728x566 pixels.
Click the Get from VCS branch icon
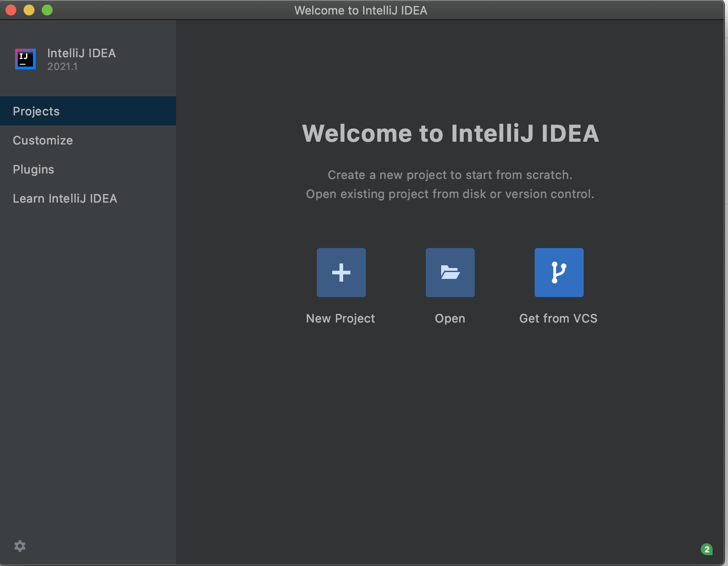pos(559,273)
